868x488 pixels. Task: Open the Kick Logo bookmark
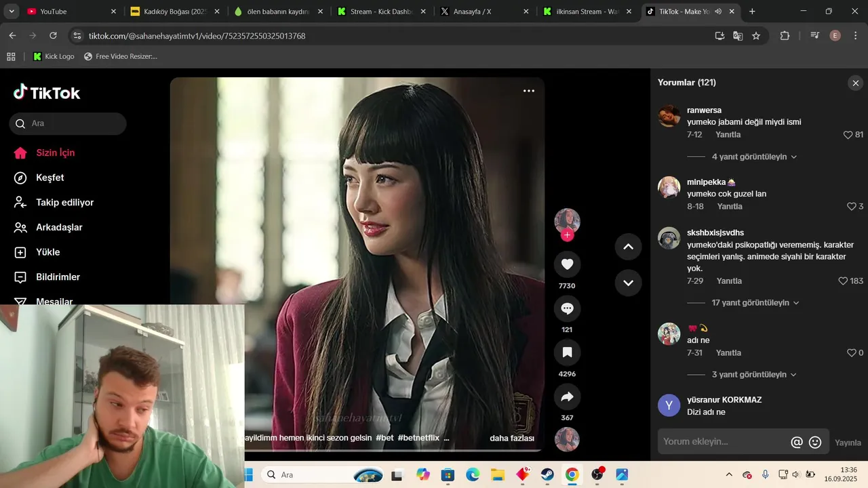(x=54, y=56)
